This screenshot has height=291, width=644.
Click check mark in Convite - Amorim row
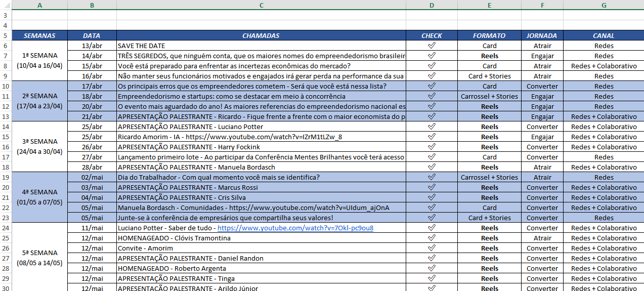click(432, 248)
